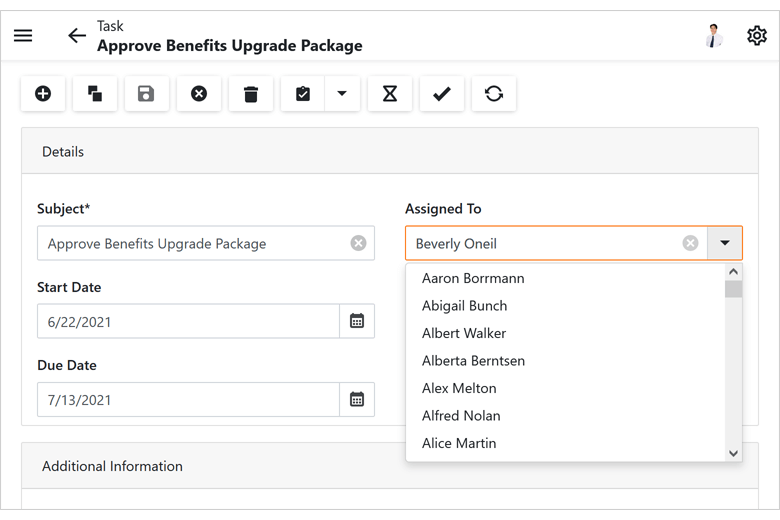
Task: Click the Clone task toolbar icon
Action: tap(95, 94)
